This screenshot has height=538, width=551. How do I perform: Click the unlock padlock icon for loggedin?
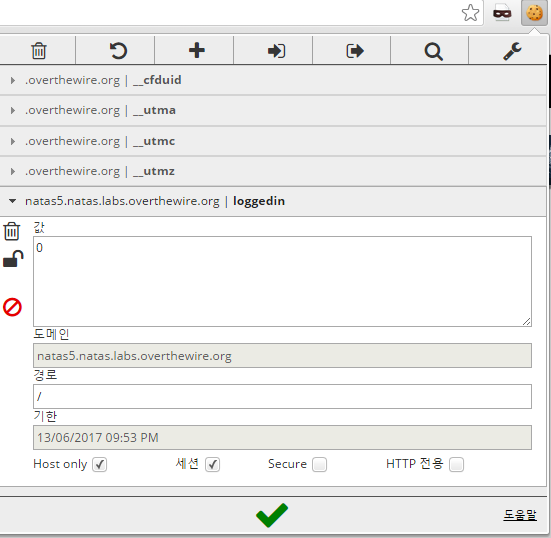point(13,259)
